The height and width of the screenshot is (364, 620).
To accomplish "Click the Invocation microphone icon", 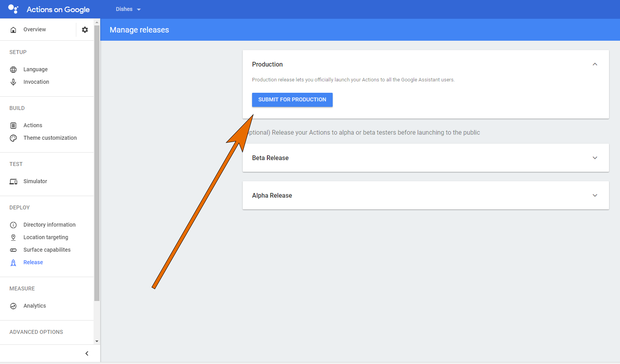I will pos(13,82).
